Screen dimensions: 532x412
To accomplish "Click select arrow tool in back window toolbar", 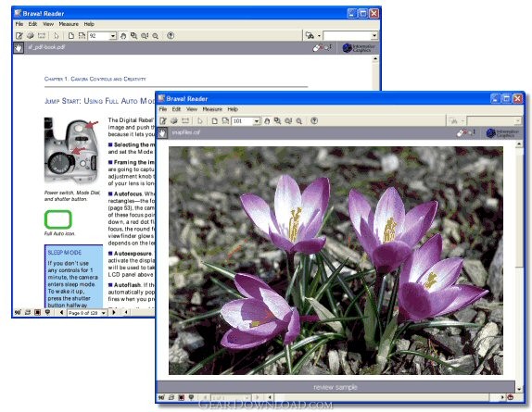I will (57, 35).
